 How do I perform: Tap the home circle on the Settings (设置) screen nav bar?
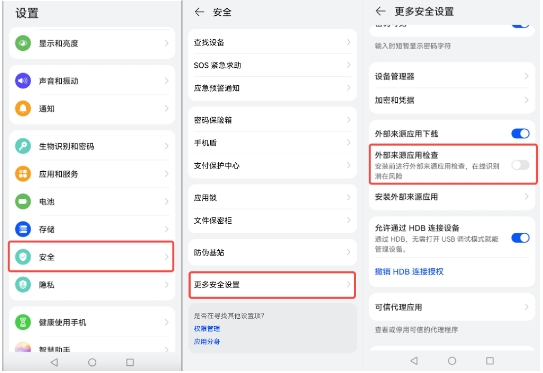[92, 362]
